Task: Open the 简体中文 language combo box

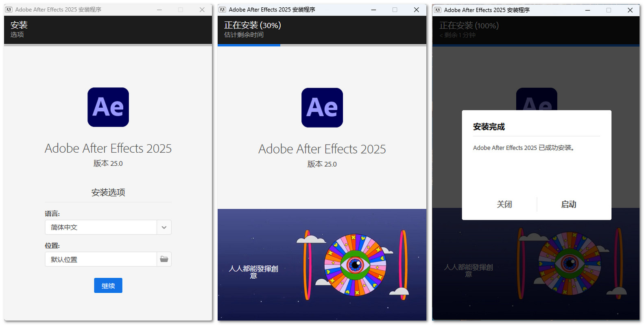Action: coord(101,227)
